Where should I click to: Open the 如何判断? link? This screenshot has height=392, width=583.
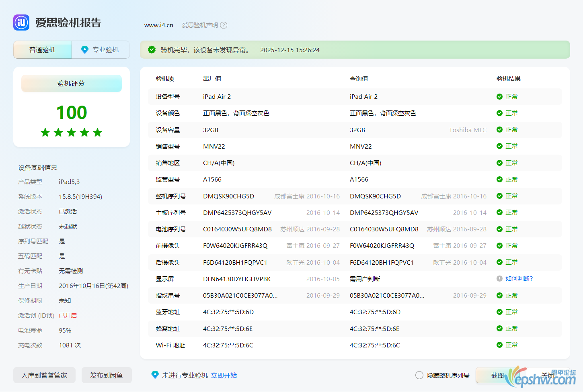coord(519,279)
